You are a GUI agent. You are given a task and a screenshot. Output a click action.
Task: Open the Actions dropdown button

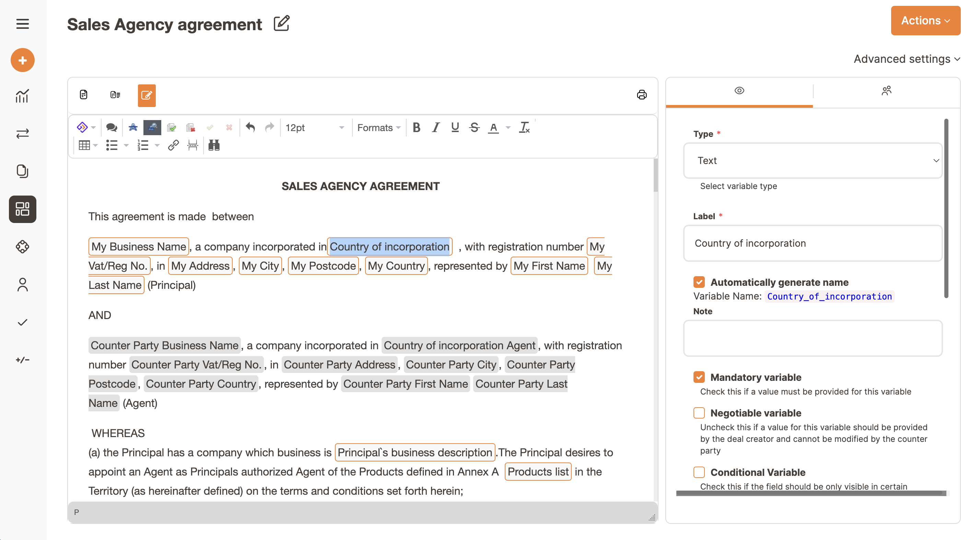(925, 21)
